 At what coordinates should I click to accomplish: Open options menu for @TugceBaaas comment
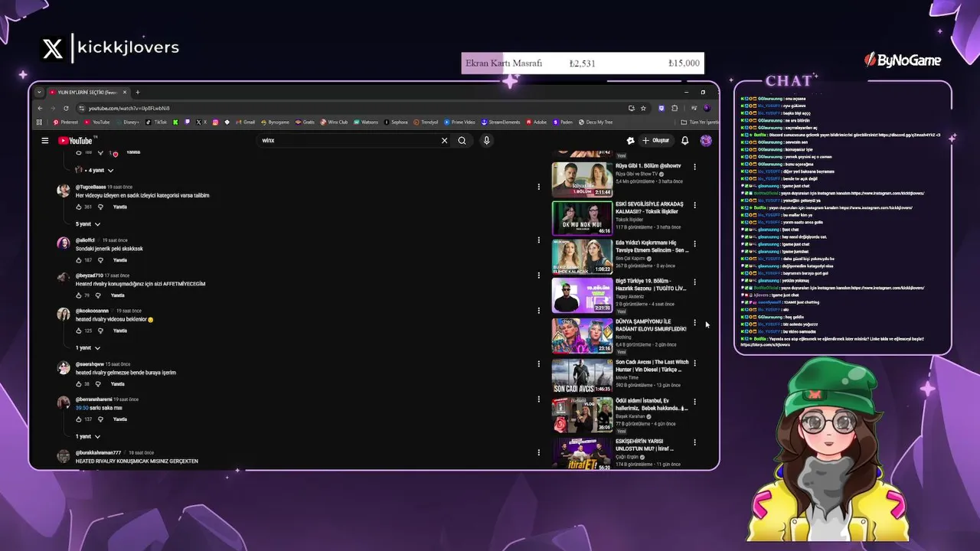click(x=539, y=187)
